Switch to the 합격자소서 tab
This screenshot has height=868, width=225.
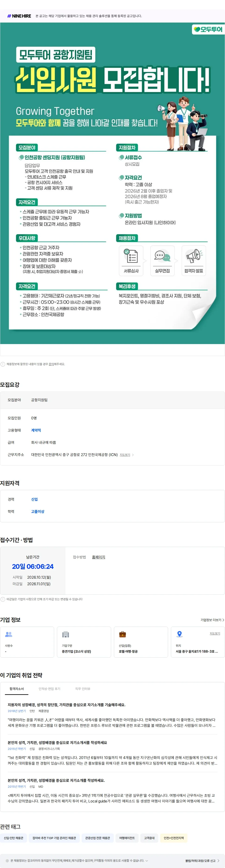point(16,689)
